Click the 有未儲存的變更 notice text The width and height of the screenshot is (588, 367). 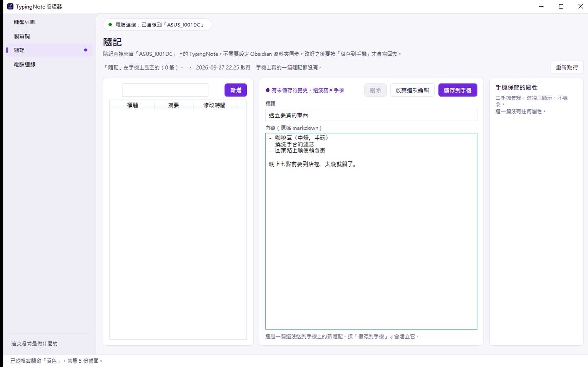pyautogui.click(x=307, y=90)
